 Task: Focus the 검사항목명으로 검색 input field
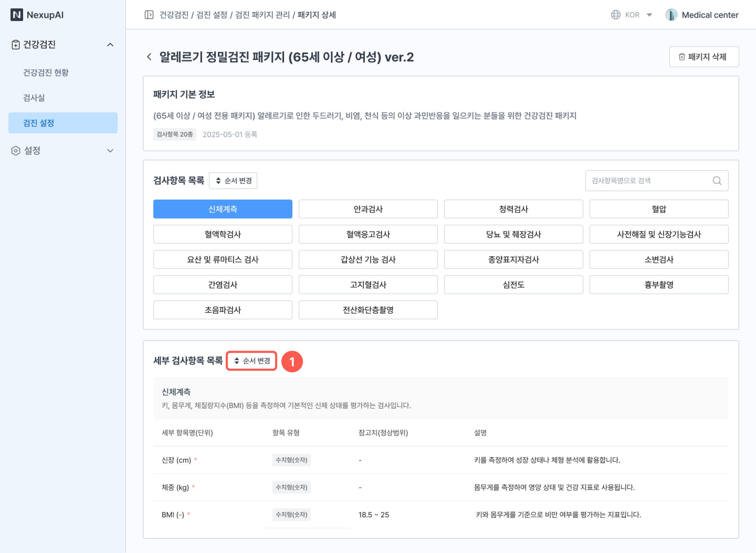(x=646, y=181)
